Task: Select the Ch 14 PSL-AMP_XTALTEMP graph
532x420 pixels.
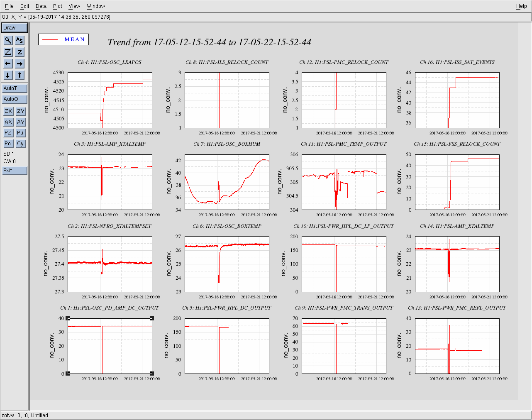Action: [x=457, y=264]
